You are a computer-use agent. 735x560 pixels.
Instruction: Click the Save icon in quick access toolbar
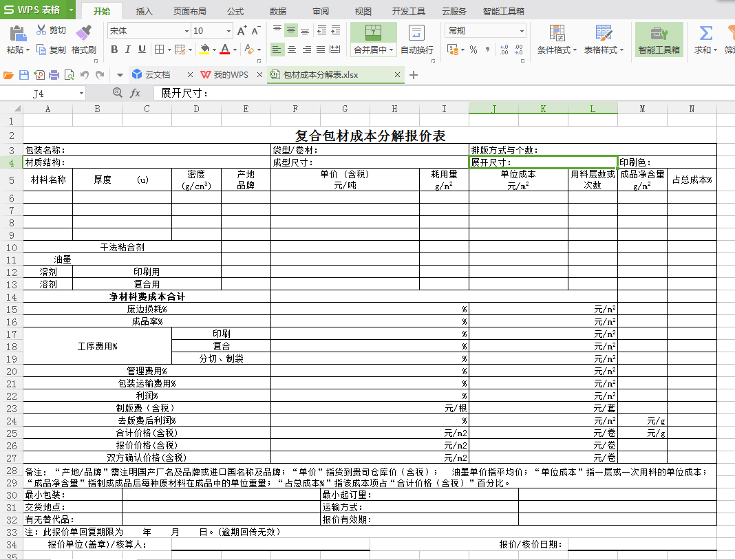[x=24, y=75]
